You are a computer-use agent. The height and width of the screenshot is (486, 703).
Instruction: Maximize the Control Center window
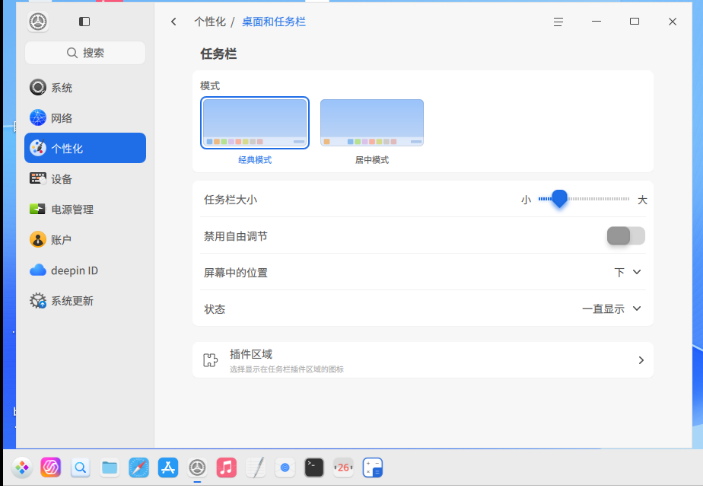click(634, 22)
